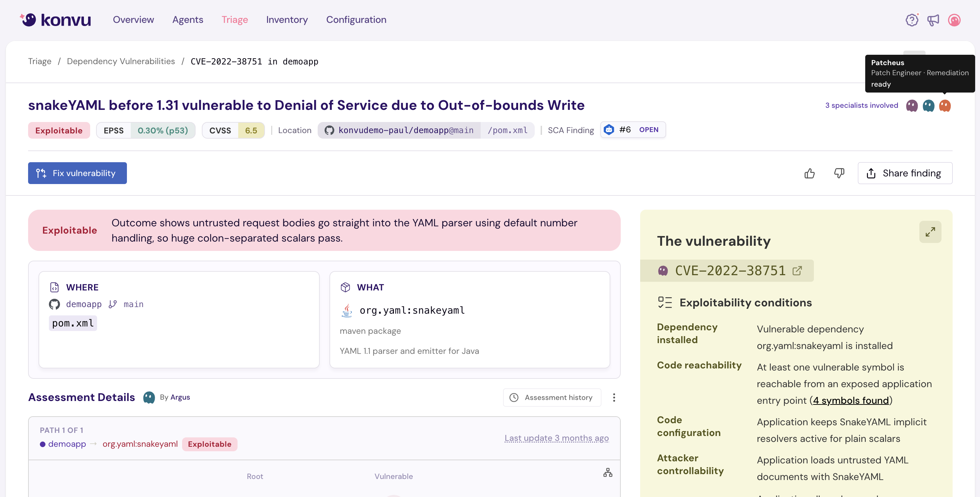
Task: Click the CVE-2022-38751 identifier
Action: point(730,271)
